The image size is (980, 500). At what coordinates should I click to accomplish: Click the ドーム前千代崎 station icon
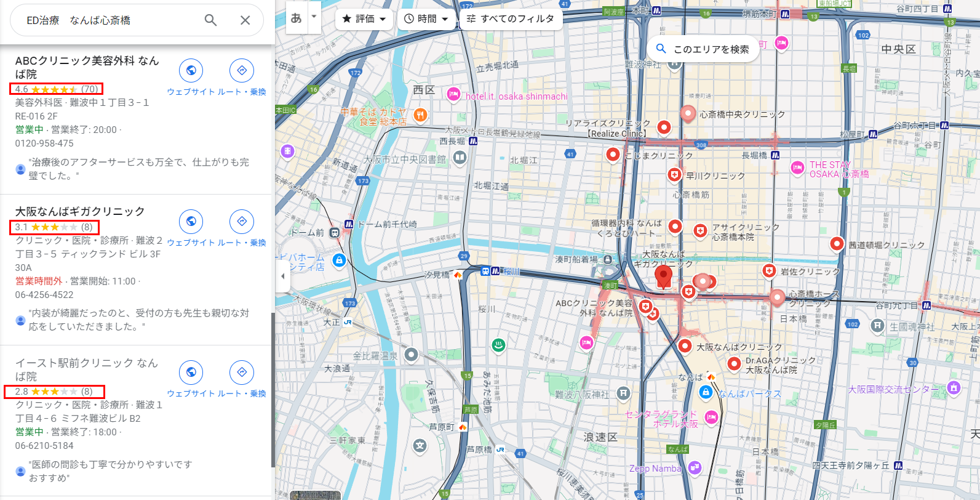pyautogui.click(x=349, y=224)
